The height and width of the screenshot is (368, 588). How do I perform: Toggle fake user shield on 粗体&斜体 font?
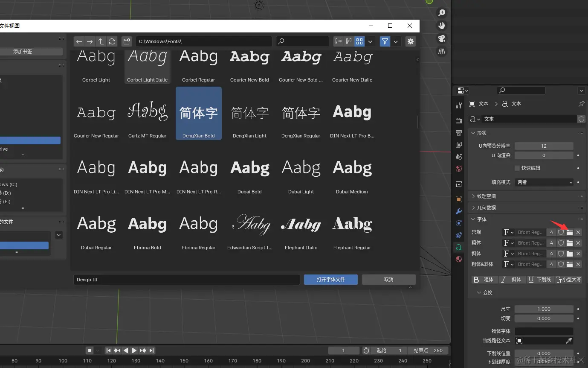(561, 264)
